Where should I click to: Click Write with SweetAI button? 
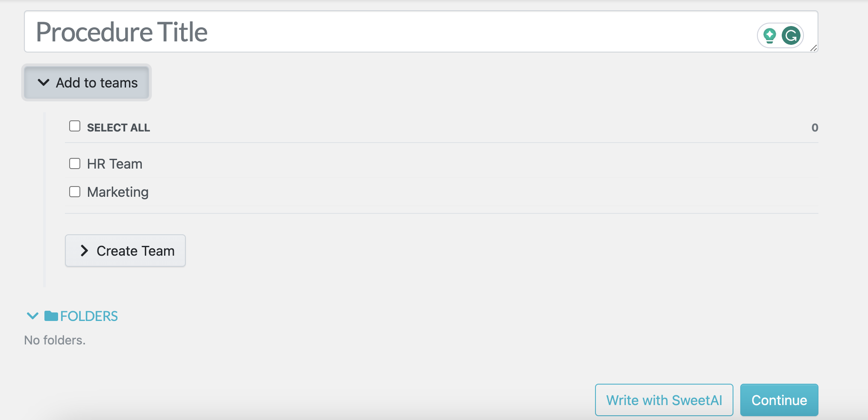[x=664, y=400]
